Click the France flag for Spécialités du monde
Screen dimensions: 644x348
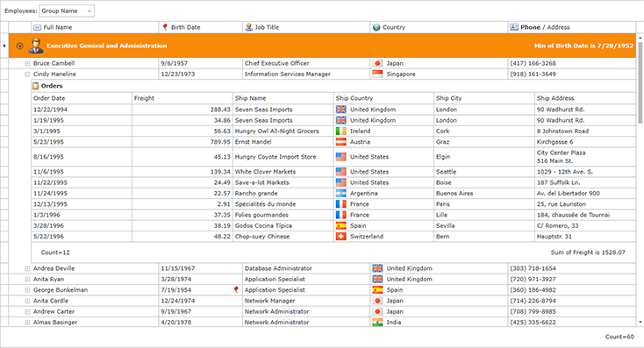coord(341,204)
